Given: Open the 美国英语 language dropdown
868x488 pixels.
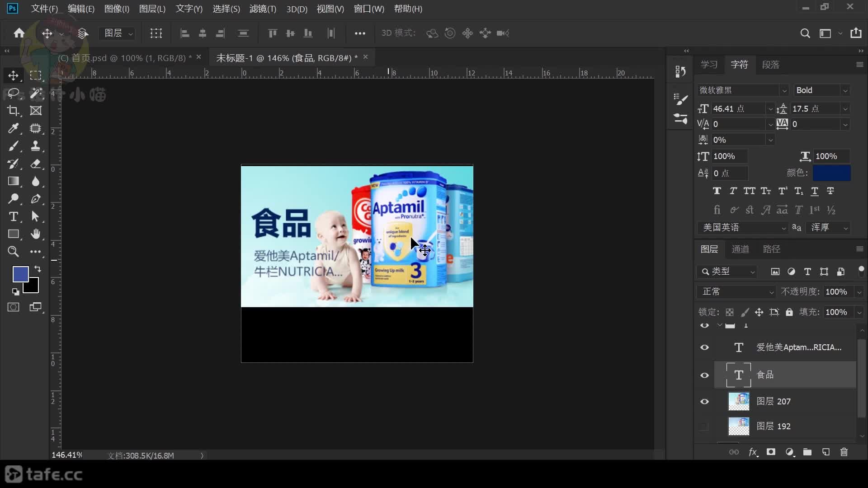Looking at the screenshot, I should tap(743, 228).
